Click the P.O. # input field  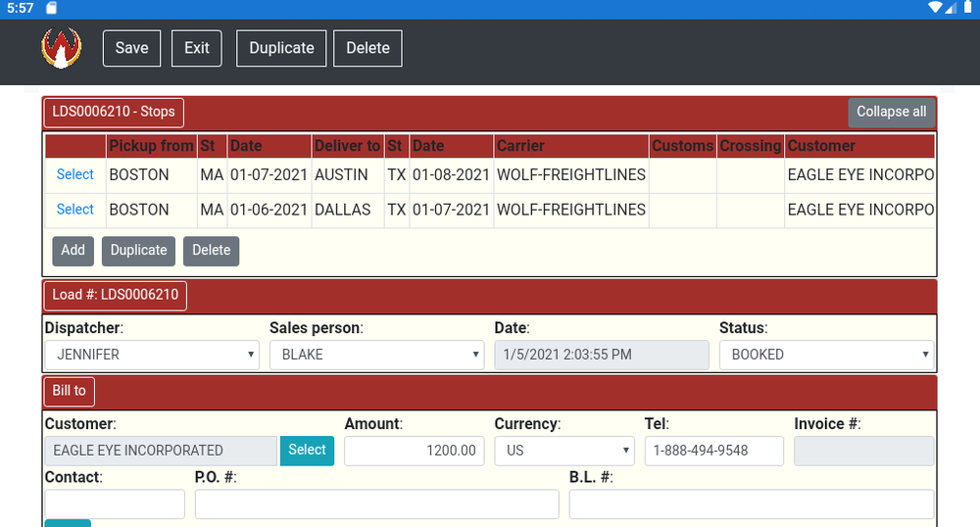pos(377,504)
